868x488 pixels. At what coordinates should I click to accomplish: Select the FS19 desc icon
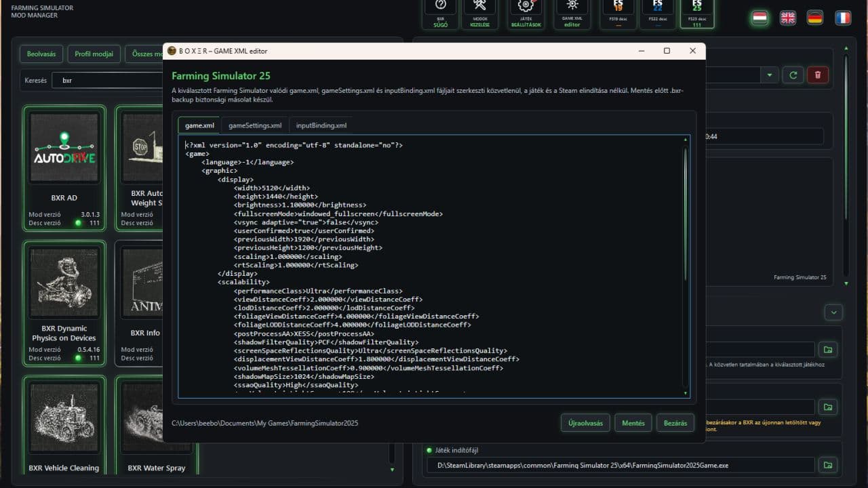[x=618, y=13]
